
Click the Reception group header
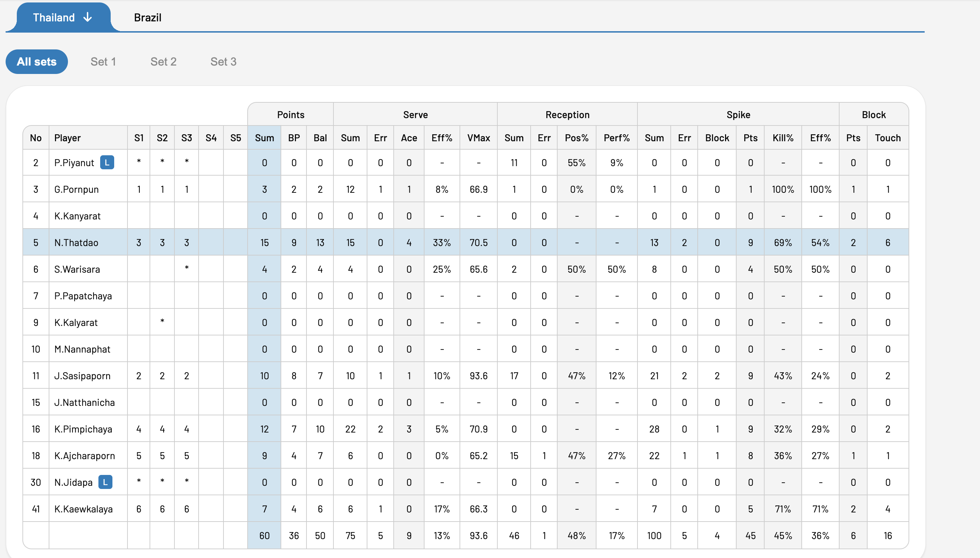click(567, 115)
